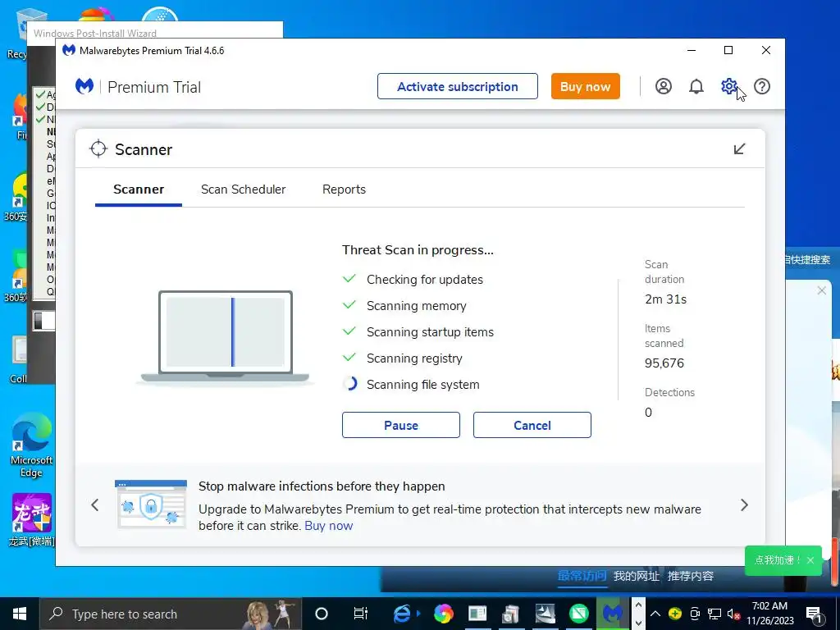Dismiss the green 点我加速 popup
The height and width of the screenshot is (630, 840).
point(810,559)
